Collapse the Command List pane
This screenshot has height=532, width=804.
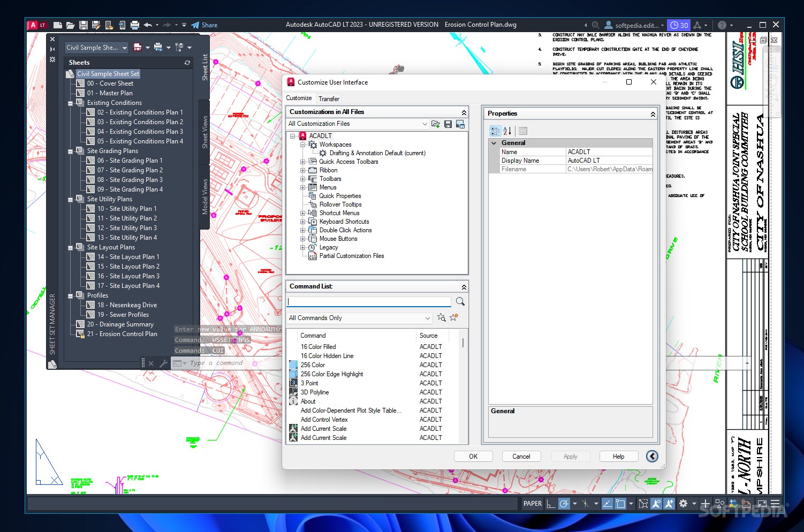(x=464, y=287)
